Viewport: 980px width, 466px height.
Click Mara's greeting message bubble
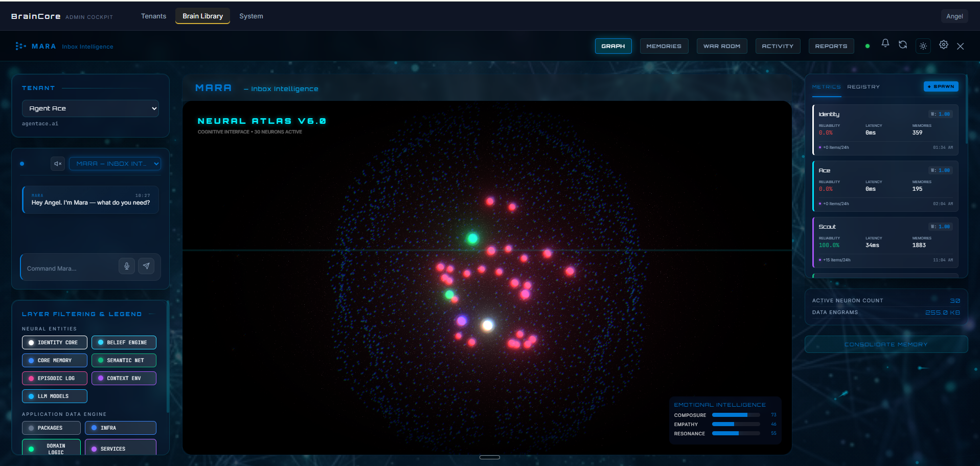pyautogui.click(x=90, y=199)
